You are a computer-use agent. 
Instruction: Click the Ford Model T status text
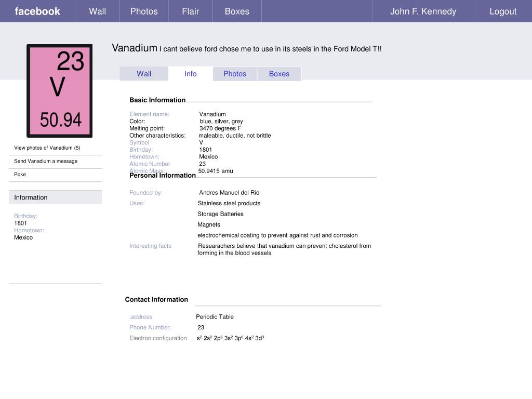click(x=270, y=49)
